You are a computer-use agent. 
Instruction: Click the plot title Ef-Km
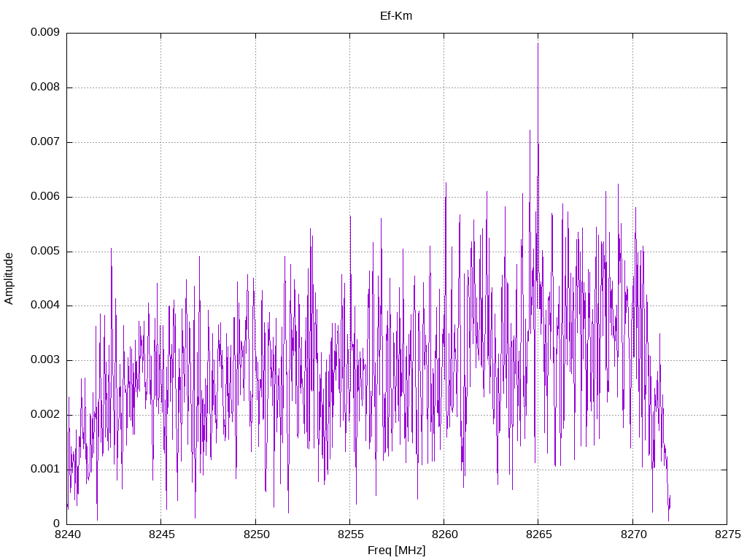pyautogui.click(x=396, y=16)
